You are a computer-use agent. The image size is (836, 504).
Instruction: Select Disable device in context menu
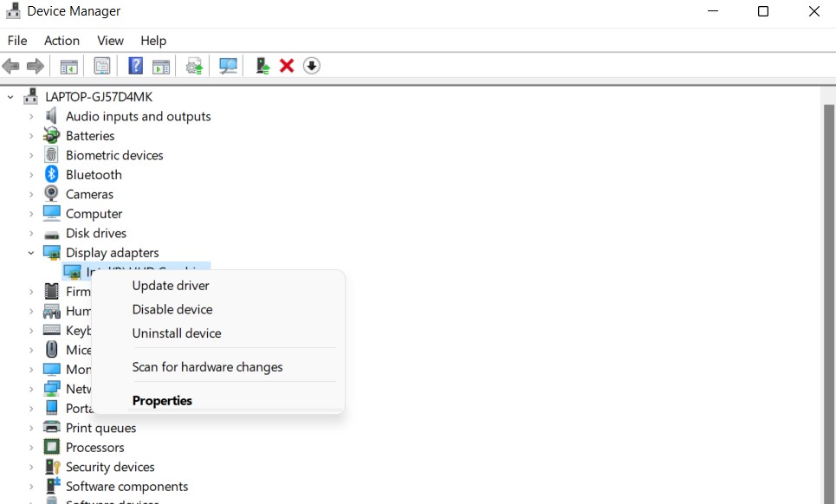(172, 309)
